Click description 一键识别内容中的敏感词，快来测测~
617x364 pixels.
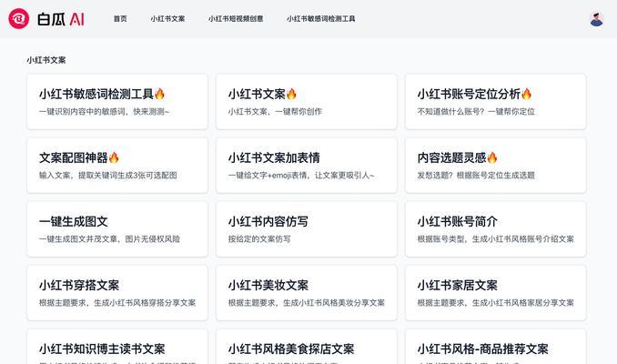coord(104,112)
